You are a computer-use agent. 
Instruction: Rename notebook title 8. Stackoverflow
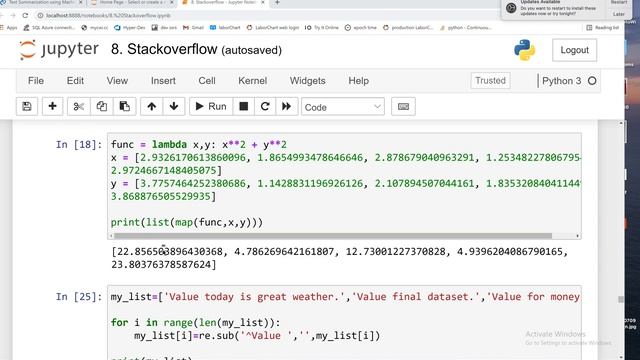click(x=164, y=49)
